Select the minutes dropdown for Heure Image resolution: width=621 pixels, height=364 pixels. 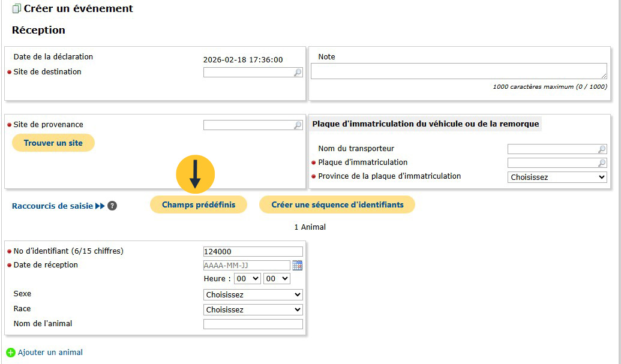277,279
